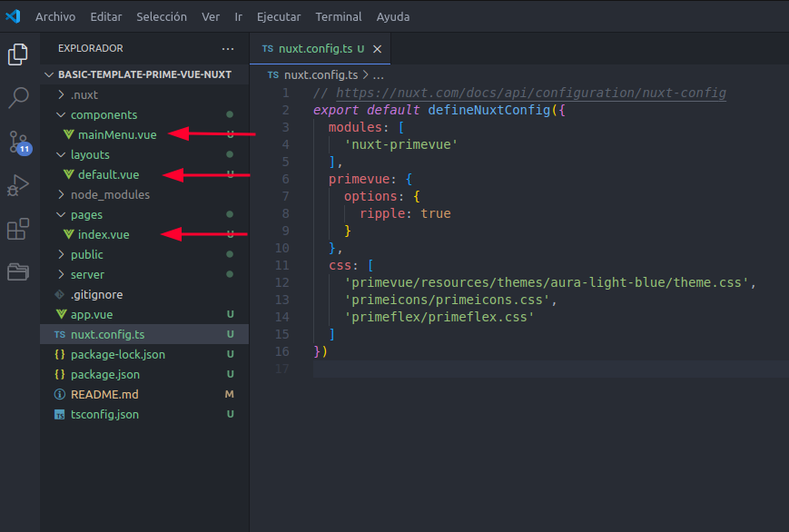Open tsconfig.json file

coord(144,414)
